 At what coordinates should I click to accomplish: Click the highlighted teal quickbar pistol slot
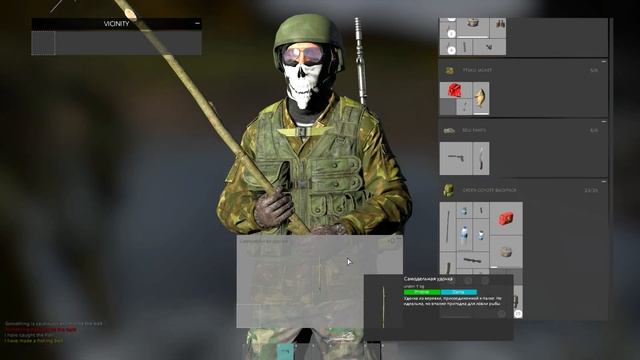click(x=286, y=351)
